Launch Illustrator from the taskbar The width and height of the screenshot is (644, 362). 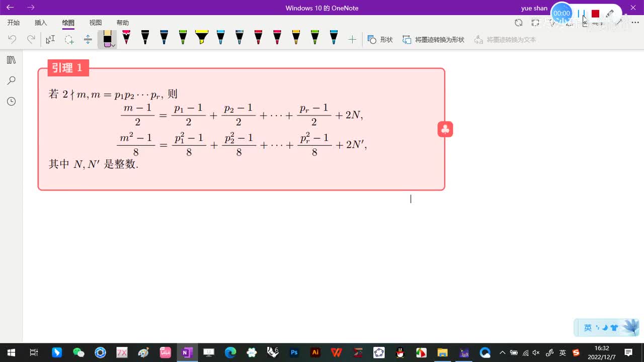pos(315,352)
